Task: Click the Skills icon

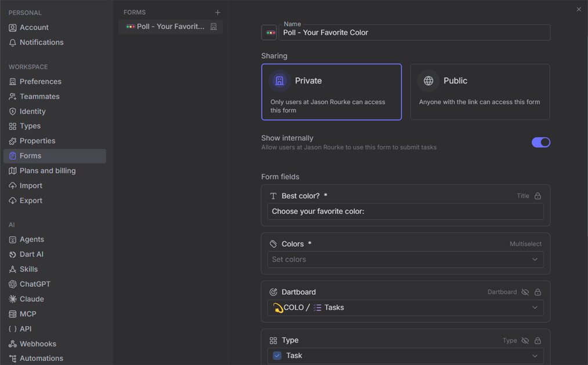Action: [13, 269]
